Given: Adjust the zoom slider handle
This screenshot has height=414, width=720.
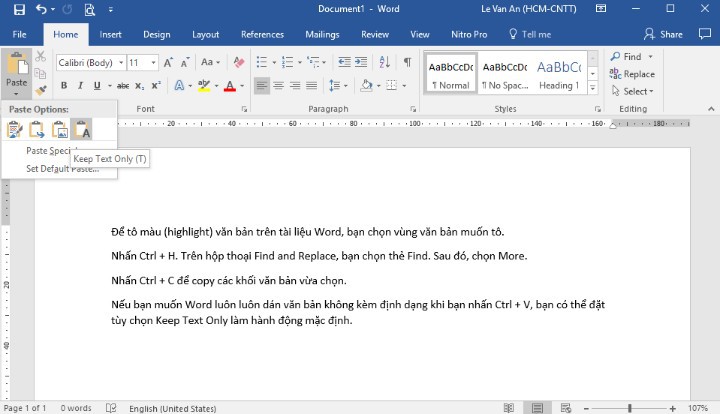Looking at the screenshot, I should click(630, 408).
